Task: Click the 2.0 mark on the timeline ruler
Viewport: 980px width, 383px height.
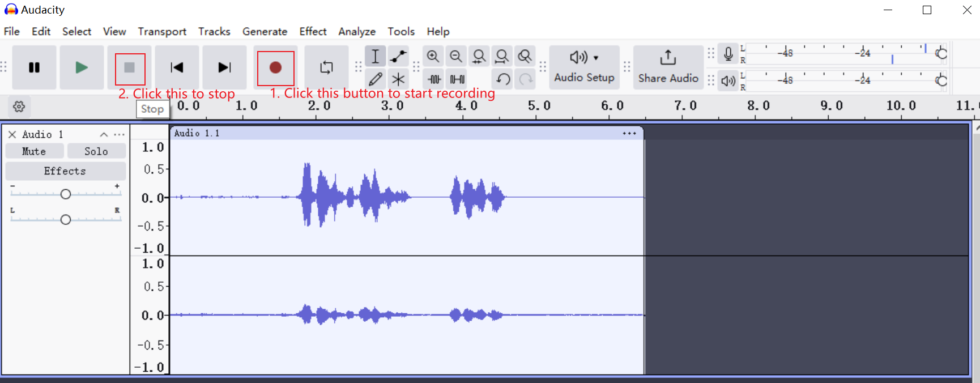Action: click(x=319, y=106)
